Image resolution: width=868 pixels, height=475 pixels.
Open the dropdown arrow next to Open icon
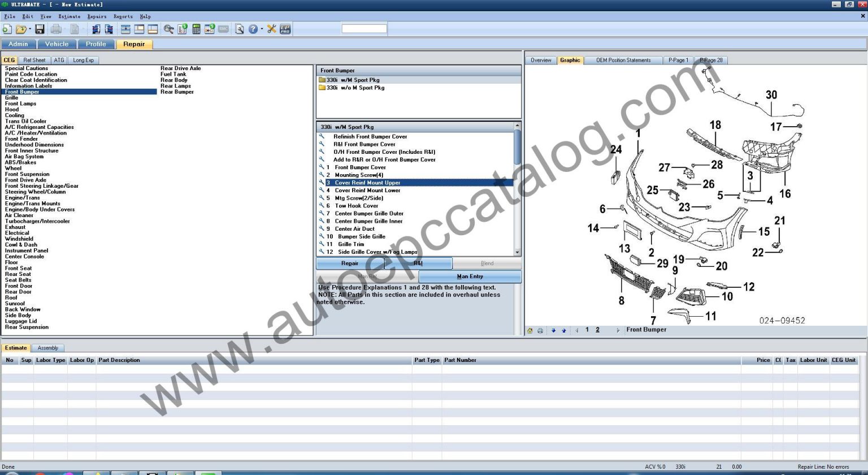point(30,29)
